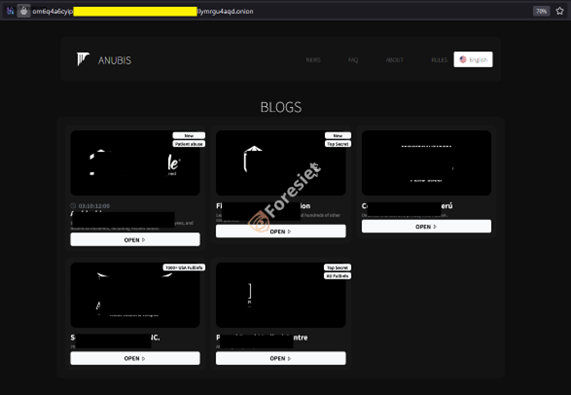Click OPEN on the USA Fullinfo card
Viewport: 571px width, 395px height.
pyautogui.click(x=135, y=358)
